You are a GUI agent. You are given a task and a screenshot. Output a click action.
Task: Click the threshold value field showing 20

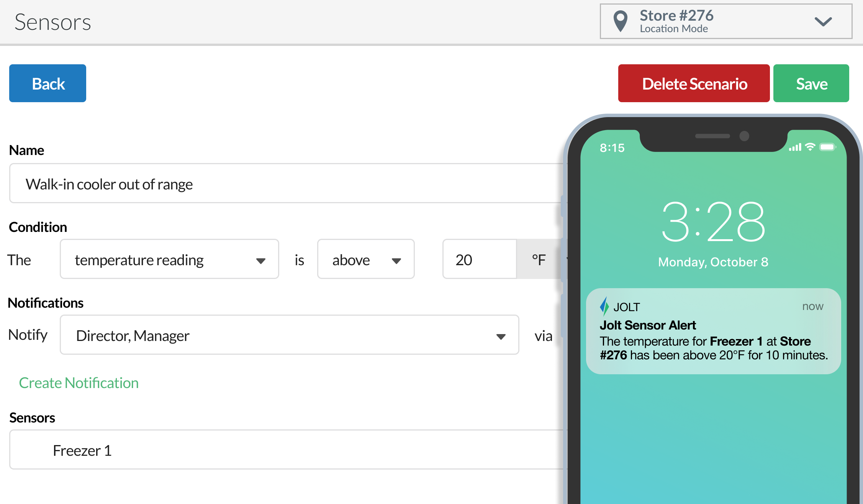480,259
